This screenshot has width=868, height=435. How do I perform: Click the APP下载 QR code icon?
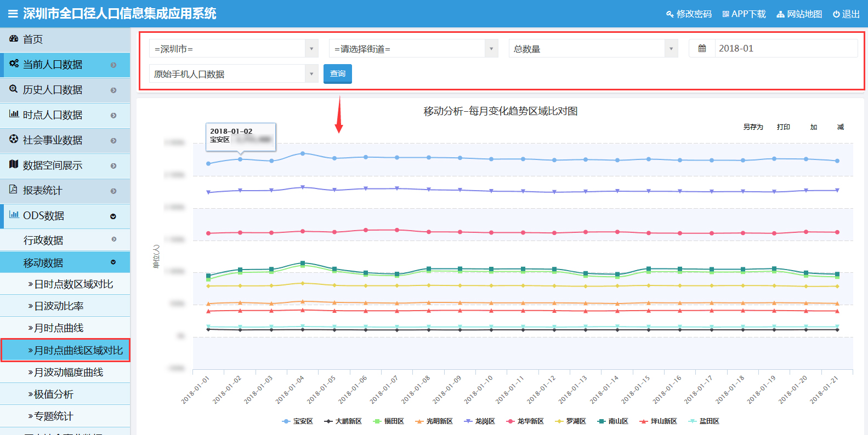tap(725, 14)
